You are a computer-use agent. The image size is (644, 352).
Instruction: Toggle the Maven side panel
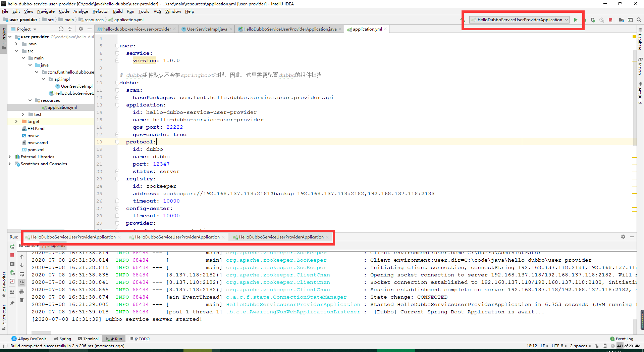[x=640, y=66]
